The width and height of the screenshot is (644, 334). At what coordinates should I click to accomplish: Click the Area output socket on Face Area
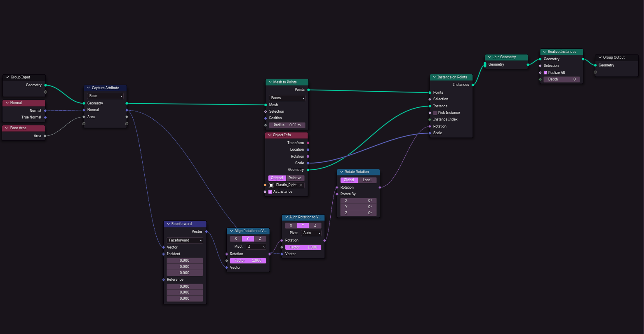coord(45,136)
